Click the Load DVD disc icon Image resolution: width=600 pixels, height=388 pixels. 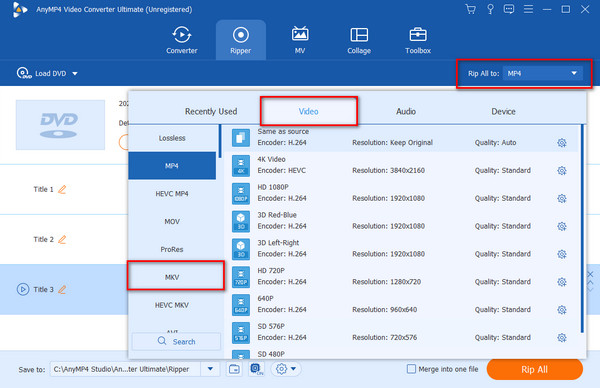(23, 73)
